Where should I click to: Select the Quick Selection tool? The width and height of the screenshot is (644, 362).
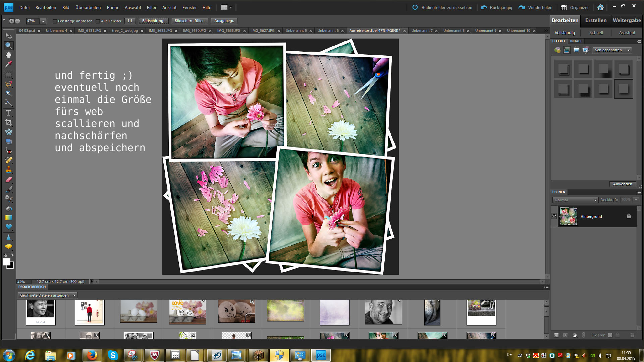[x=9, y=103]
